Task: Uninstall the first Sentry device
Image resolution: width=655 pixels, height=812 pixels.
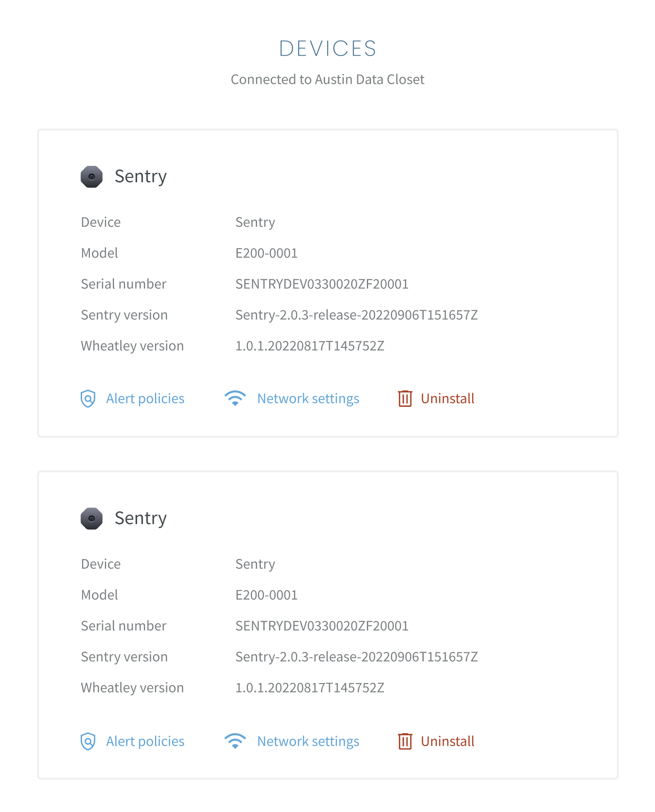Action: (x=447, y=399)
